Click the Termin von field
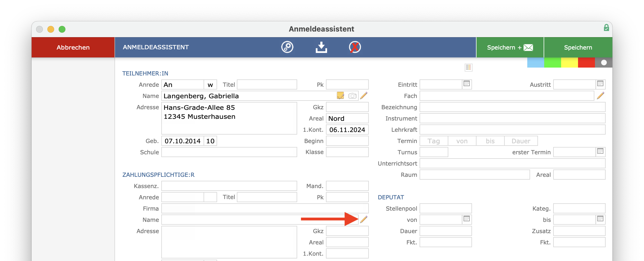Image resolution: width=644 pixels, height=261 pixels. [x=462, y=141]
